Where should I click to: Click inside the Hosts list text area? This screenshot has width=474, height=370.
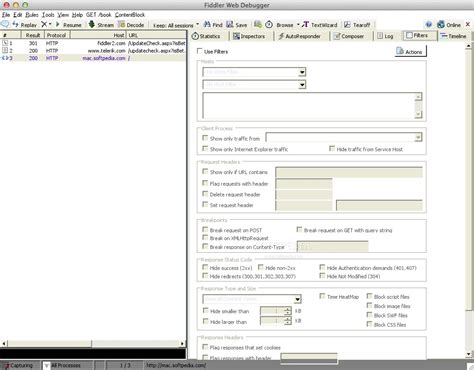309,105
